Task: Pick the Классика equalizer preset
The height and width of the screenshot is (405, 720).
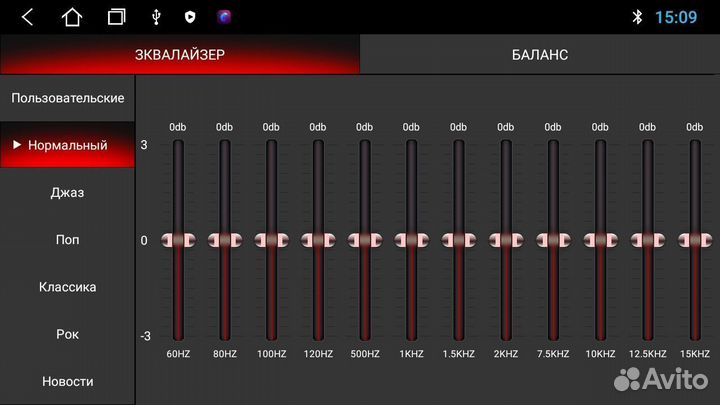Action: coord(67,287)
